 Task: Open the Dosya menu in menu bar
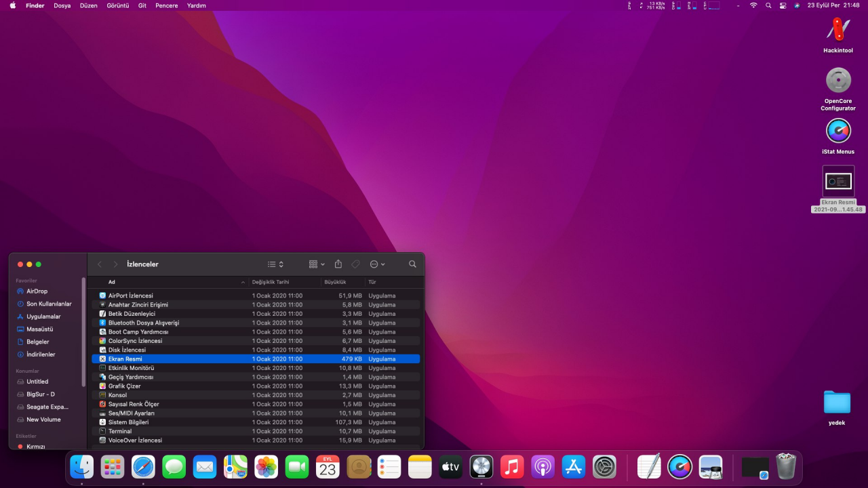coord(62,5)
